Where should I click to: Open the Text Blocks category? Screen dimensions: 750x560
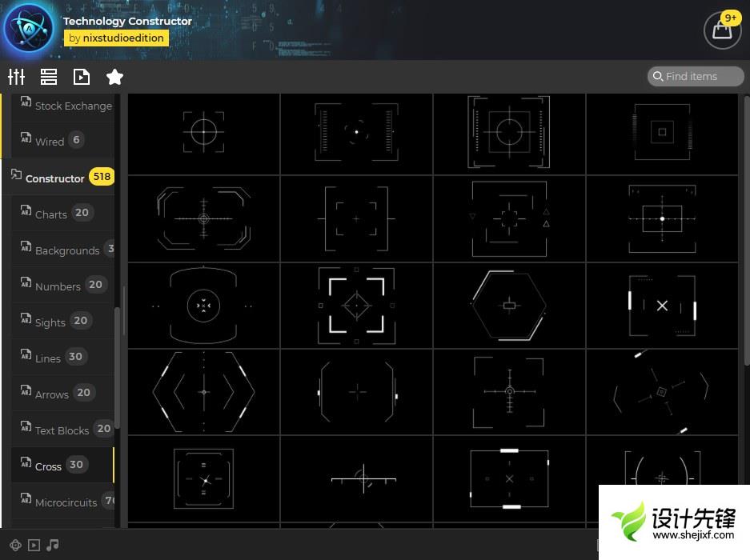(62, 430)
